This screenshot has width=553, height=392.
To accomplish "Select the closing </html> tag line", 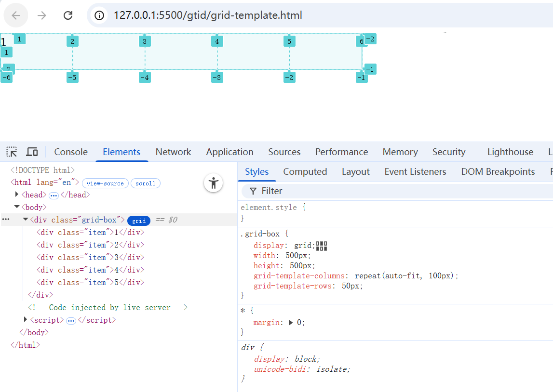I will click(x=26, y=345).
